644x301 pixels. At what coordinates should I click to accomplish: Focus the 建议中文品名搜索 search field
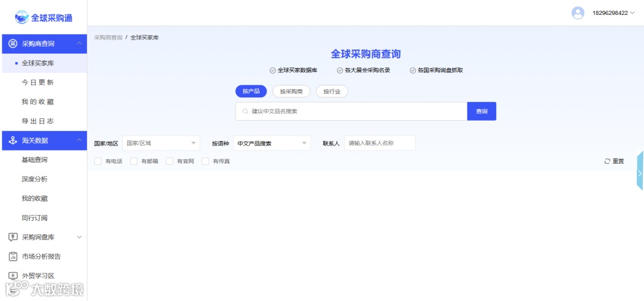pos(351,111)
